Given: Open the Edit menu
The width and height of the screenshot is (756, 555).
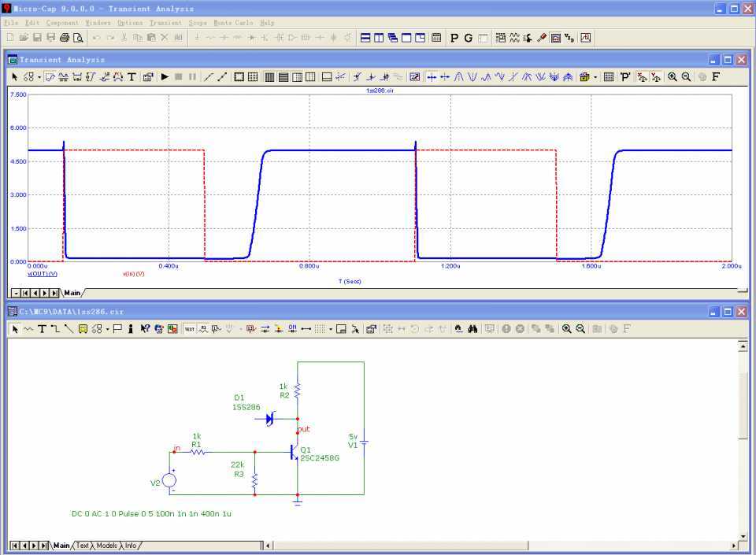Looking at the screenshot, I should (x=31, y=23).
